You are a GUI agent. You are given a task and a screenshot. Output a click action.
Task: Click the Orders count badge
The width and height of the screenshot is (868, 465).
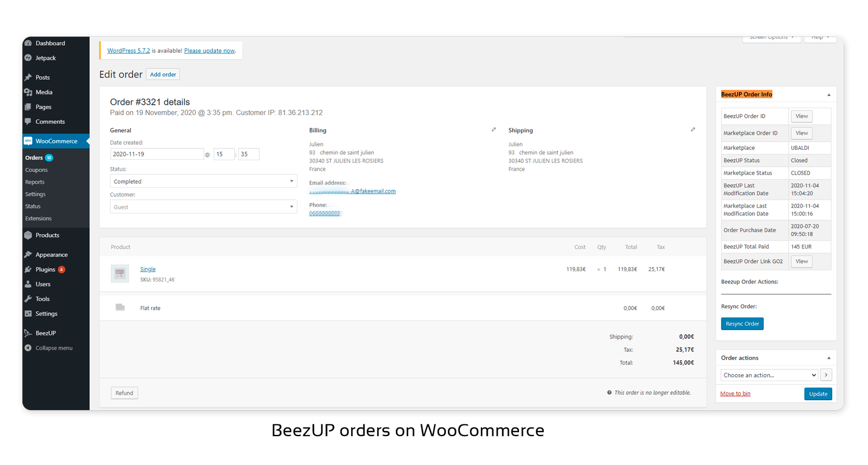point(49,157)
